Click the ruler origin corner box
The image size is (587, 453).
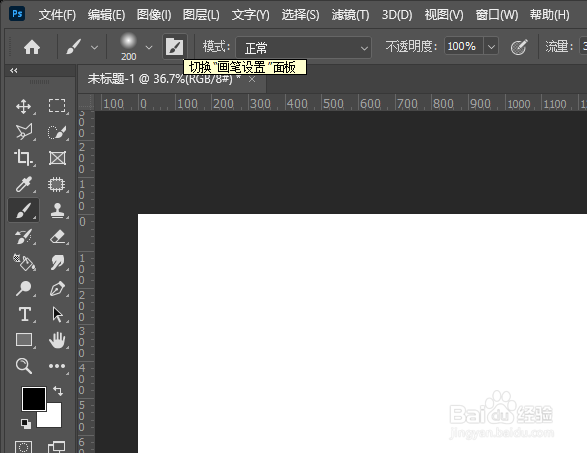point(86,102)
